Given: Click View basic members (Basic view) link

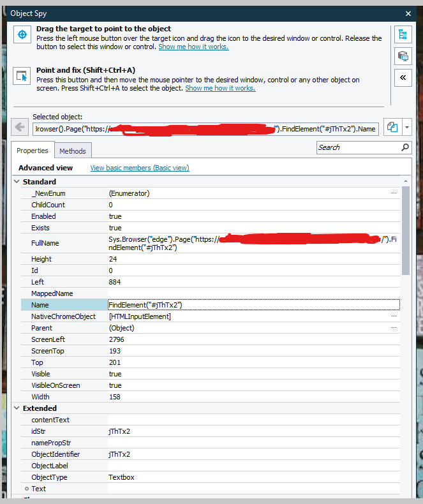Looking at the screenshot, I should click(140, 168).
